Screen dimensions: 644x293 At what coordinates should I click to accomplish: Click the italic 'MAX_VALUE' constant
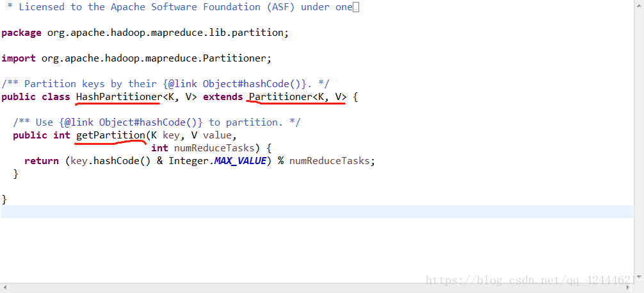click(240, 161)
